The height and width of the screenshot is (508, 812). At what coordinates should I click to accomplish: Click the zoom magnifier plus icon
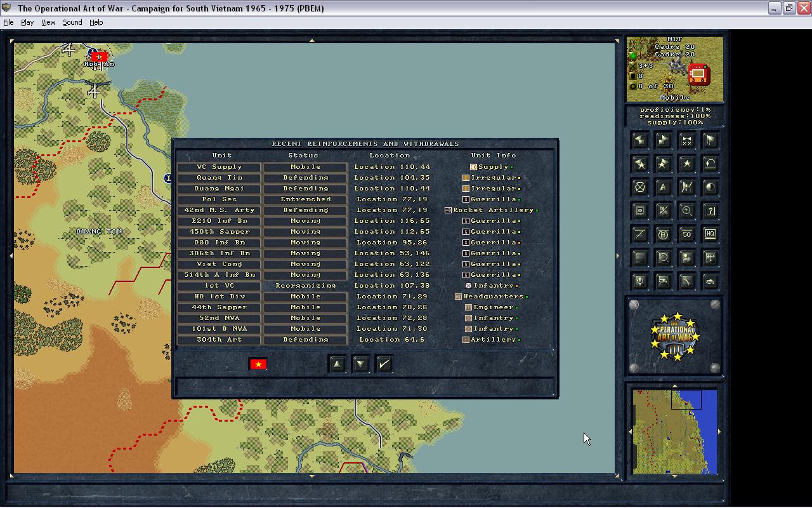point(686,211)
